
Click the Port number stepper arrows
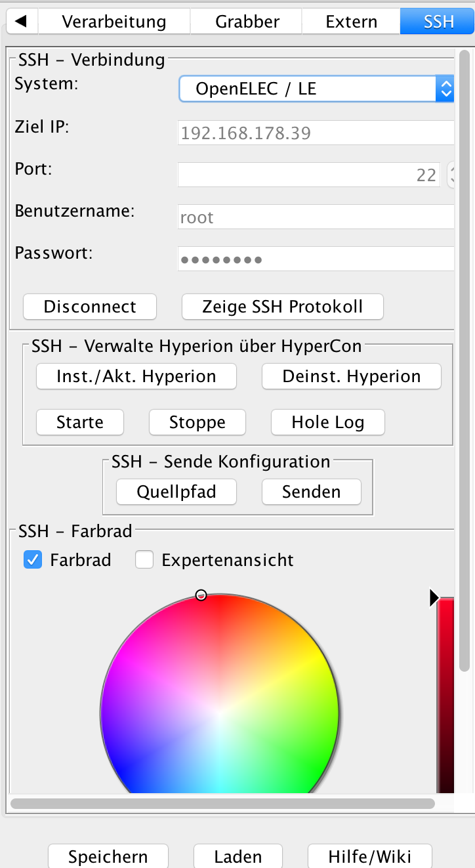[451, 175]
